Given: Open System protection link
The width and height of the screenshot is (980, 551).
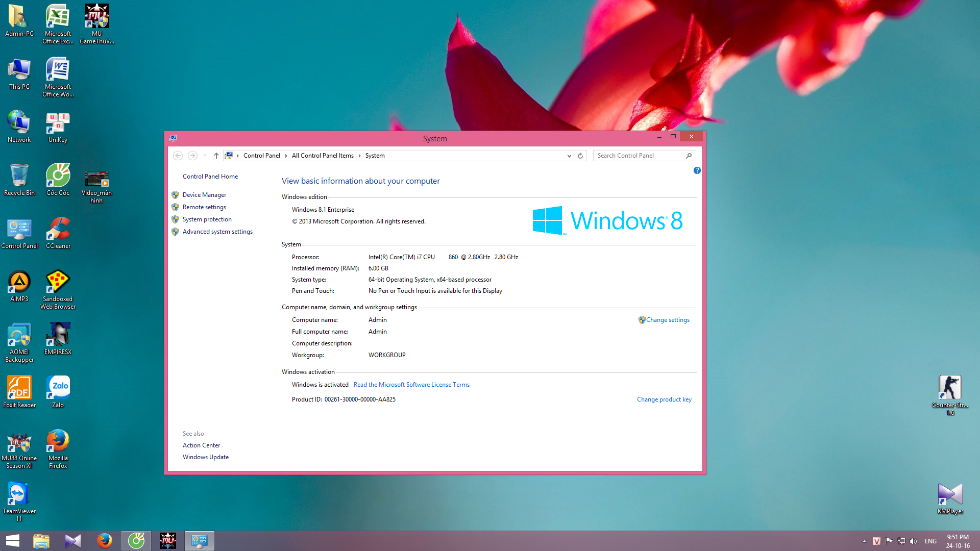Looking at the screenshot, I should coord(207,219).
